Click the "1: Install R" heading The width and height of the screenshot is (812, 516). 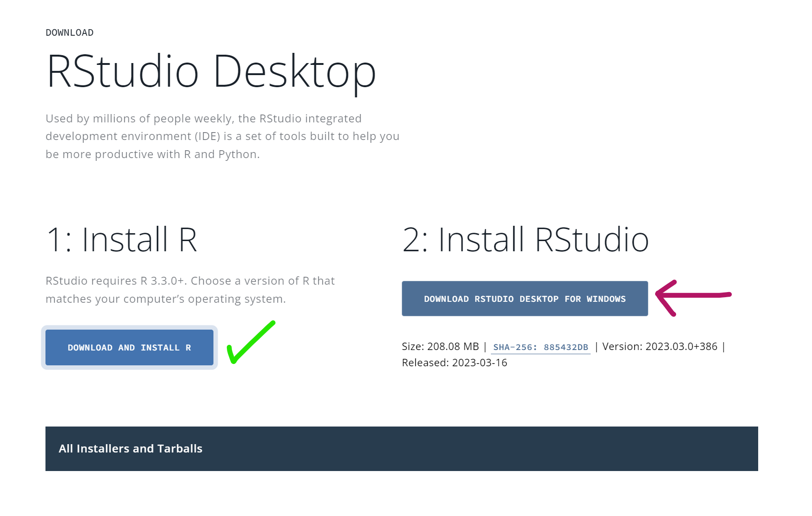[122, 240]
